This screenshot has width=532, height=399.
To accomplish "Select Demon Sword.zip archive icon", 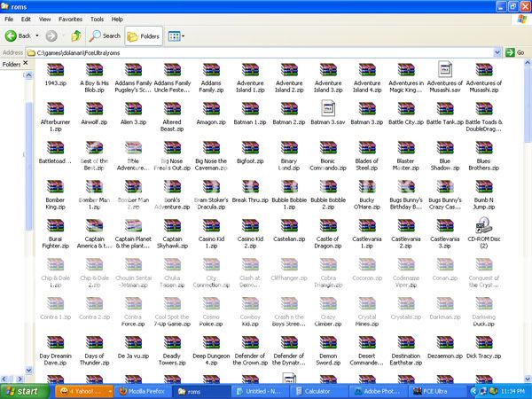I will (x=328, y=343).
